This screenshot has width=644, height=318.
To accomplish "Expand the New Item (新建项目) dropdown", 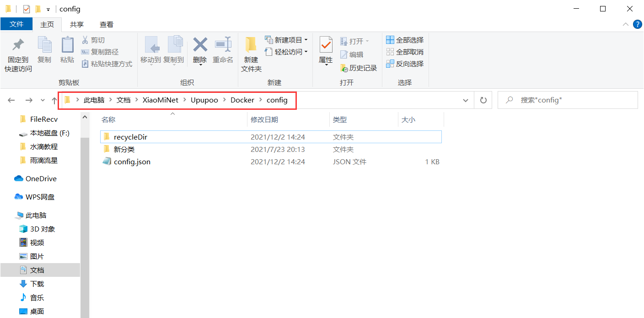I will coord(286,40).
